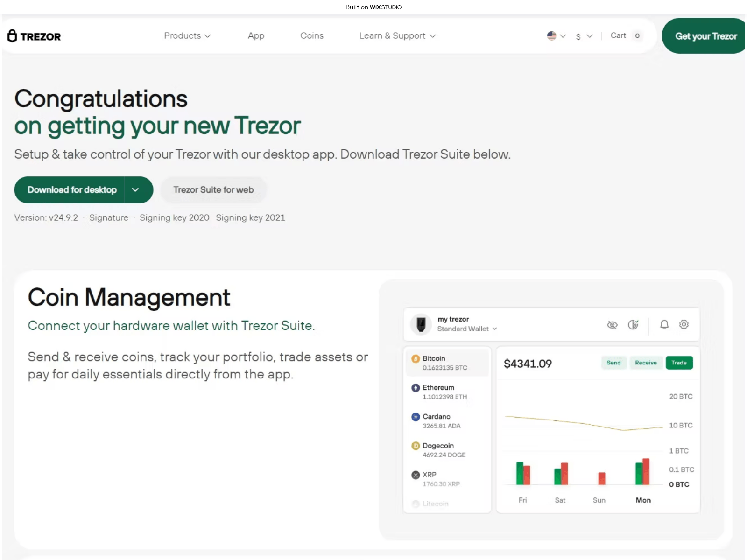Open the Signing key 2021 link
Screen dimensions: 747x560
250,218
